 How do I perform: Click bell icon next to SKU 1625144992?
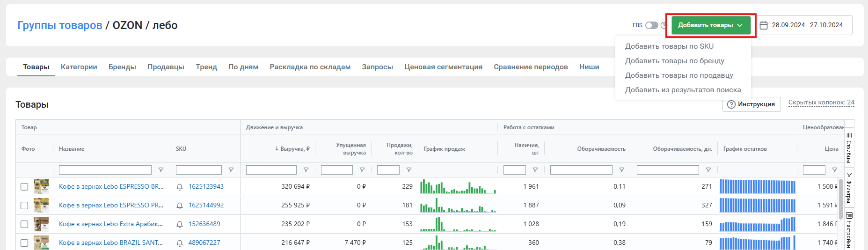(180, 206)
